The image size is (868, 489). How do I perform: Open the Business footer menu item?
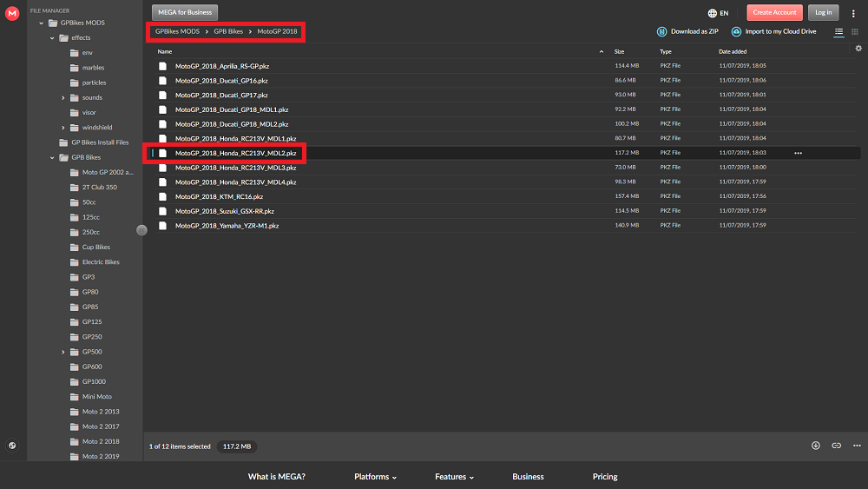point(528,476)
